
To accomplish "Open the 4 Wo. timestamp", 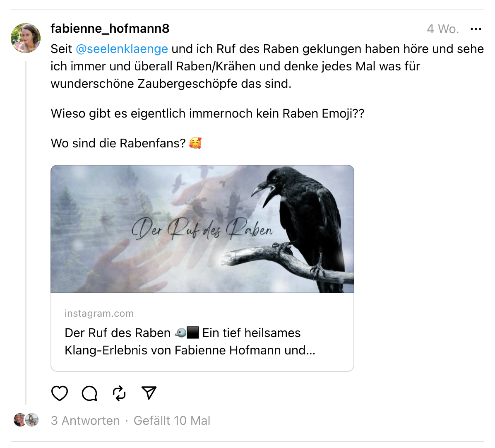I will tap(442, 29).
